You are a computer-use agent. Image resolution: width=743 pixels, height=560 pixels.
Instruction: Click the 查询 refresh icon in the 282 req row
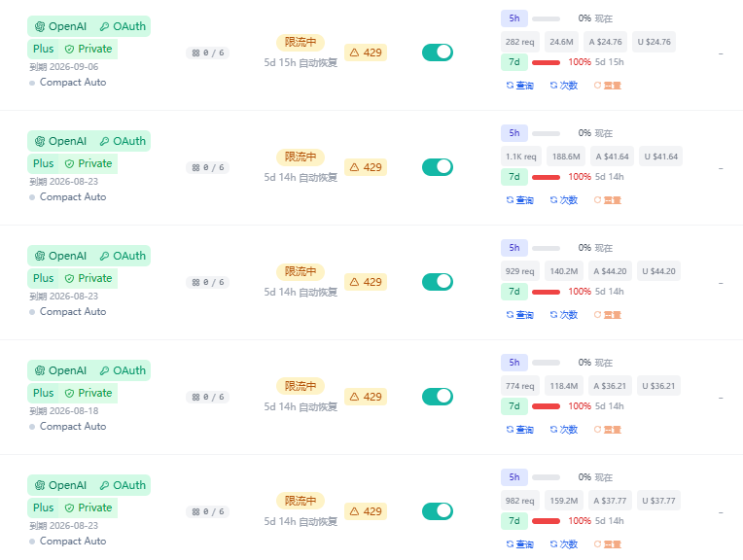coord(510,86)
